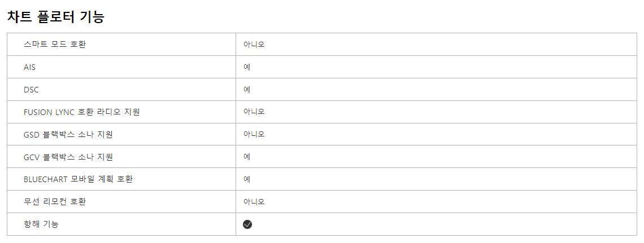The width and height of the screenshot is (644, 243).
Task: Click the 차트 플로터 기능 heading
Action: pos(55,17)
